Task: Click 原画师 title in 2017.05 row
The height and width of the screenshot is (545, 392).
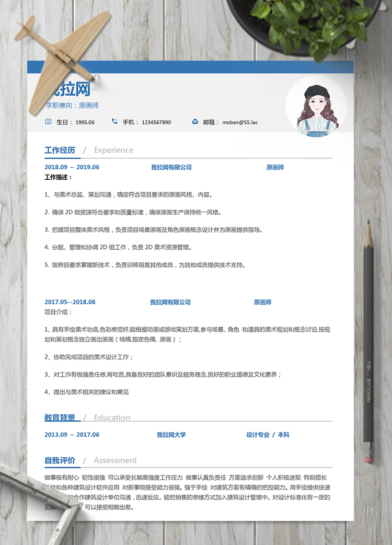Action: pos(262,302)
